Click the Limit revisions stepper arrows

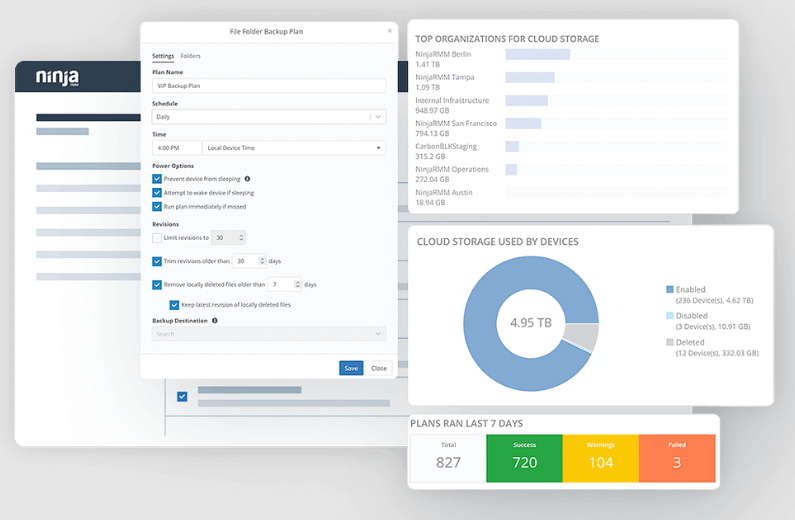[241, 237]
